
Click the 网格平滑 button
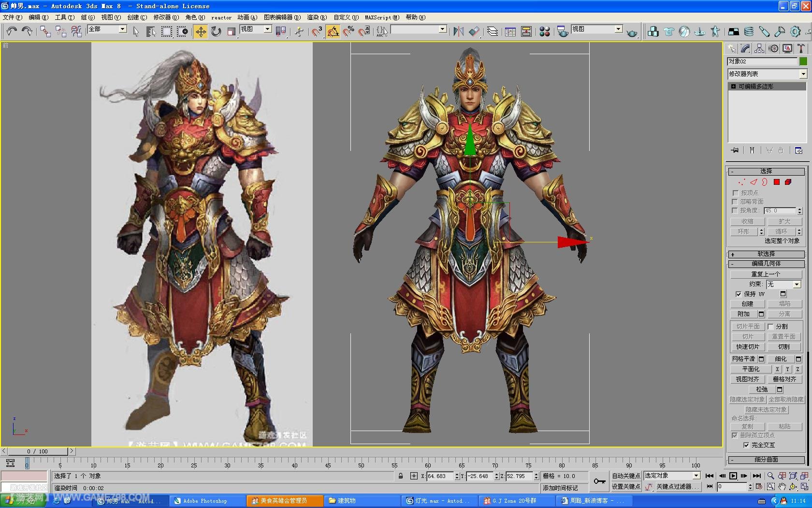coord(743,359)
